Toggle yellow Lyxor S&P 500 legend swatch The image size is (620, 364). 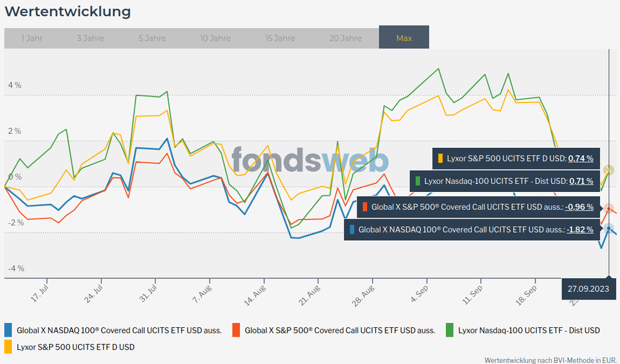(8, 346)
